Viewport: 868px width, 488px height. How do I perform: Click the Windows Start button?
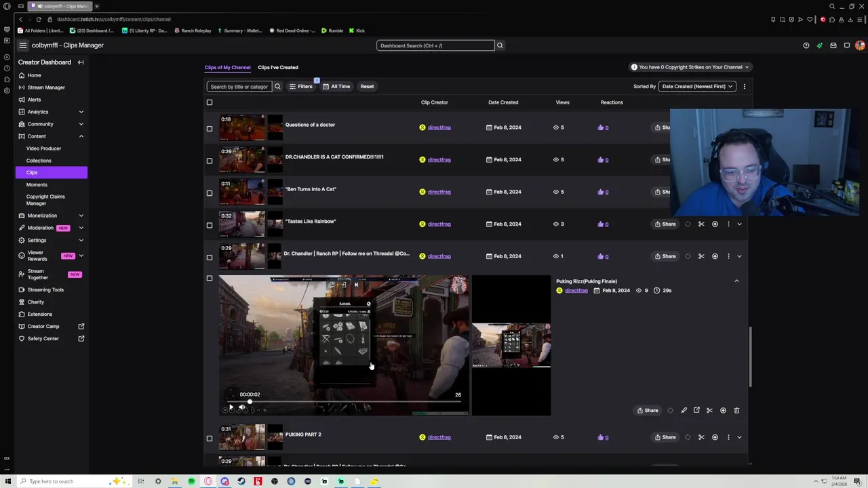8,481
